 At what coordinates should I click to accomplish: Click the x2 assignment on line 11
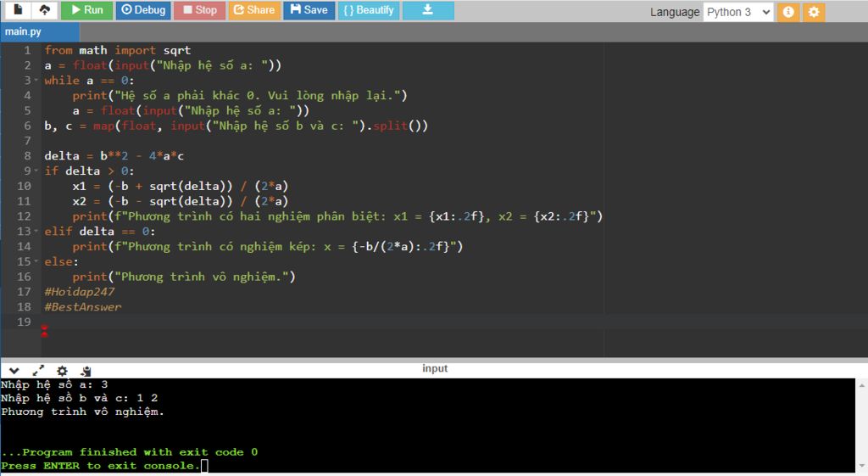click(x=181, y=201)
